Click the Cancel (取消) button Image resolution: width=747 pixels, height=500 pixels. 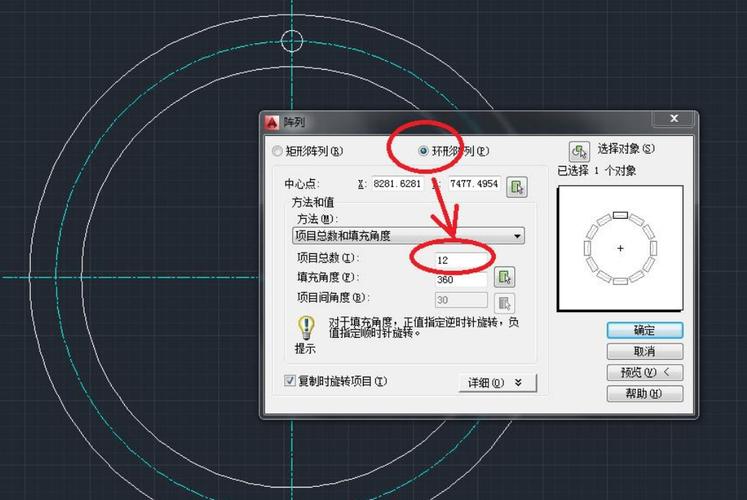[645, 351]
